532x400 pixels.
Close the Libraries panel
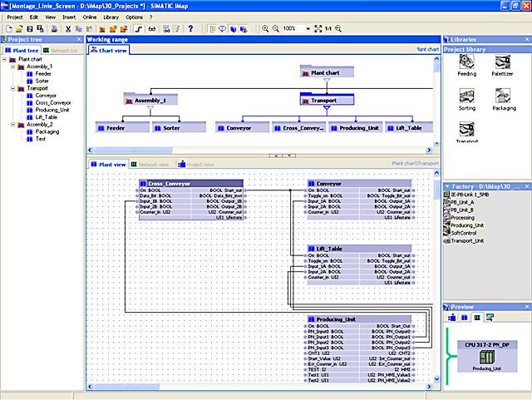[x=527, y=40]
